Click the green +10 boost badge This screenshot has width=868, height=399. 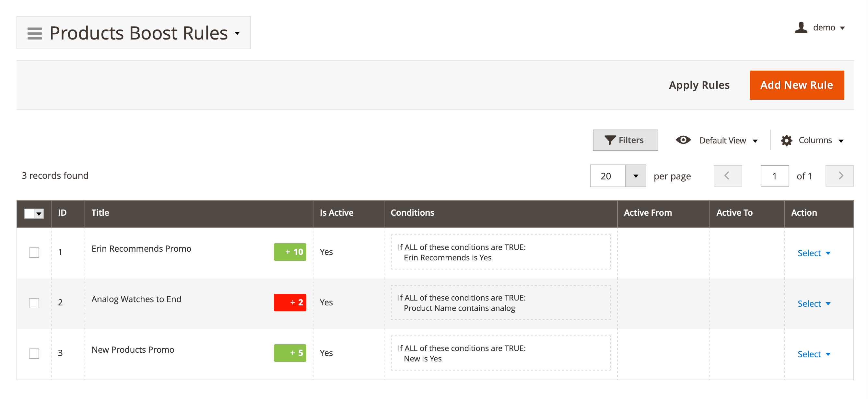tap(290, 252)
